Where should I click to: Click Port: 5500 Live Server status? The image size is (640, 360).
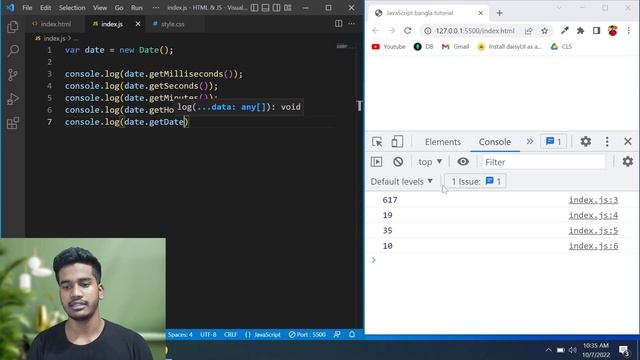pos(307,335)
